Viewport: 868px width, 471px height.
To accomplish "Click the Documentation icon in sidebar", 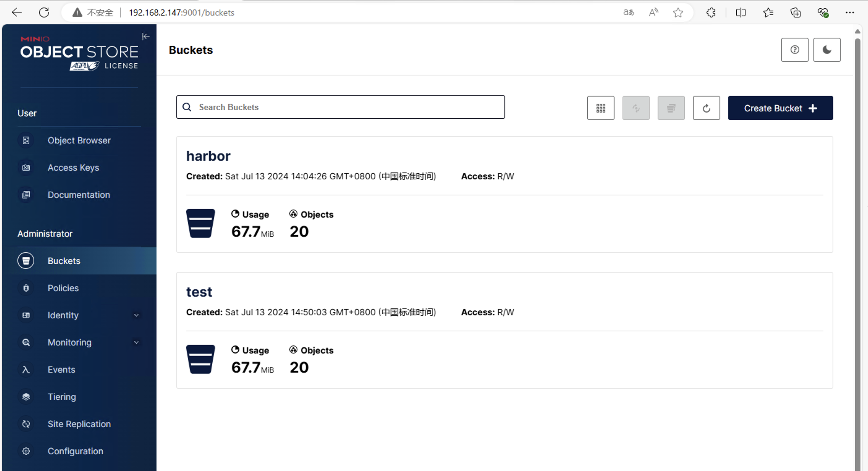I will click(26, 195).
